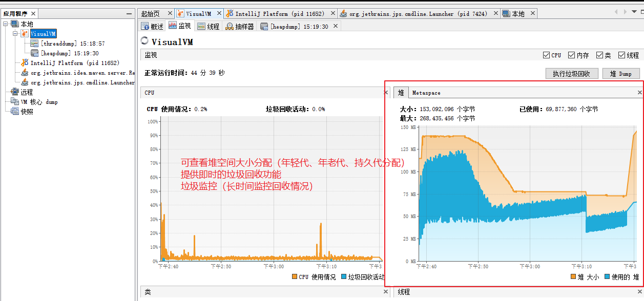Close the heapdump 15:19:30 sub-tab

336,26
